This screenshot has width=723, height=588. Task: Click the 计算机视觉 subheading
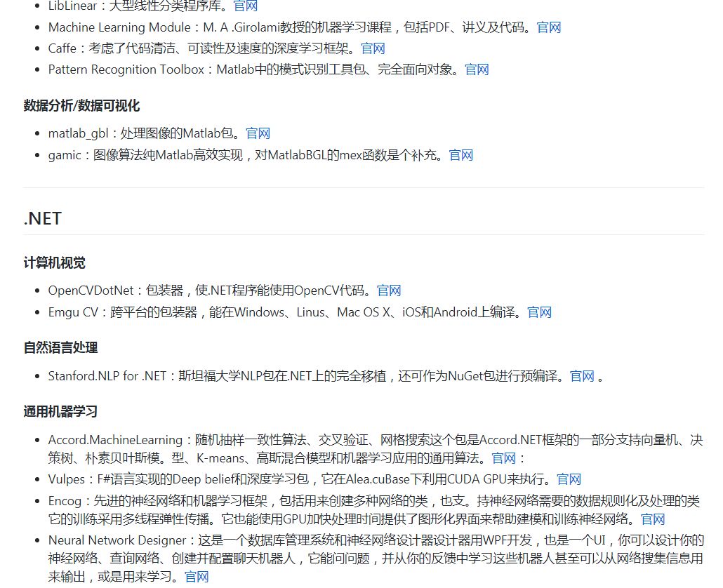55,263
